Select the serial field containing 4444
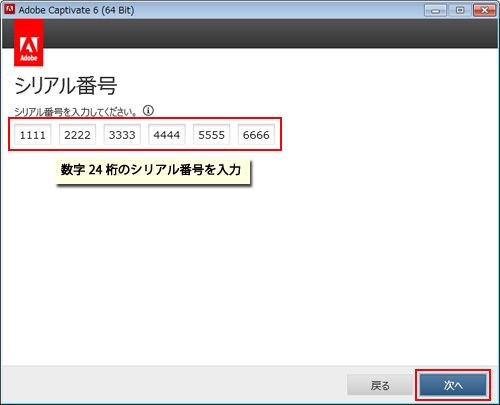The height and width of the screenshot is (405, 500). 167,135
